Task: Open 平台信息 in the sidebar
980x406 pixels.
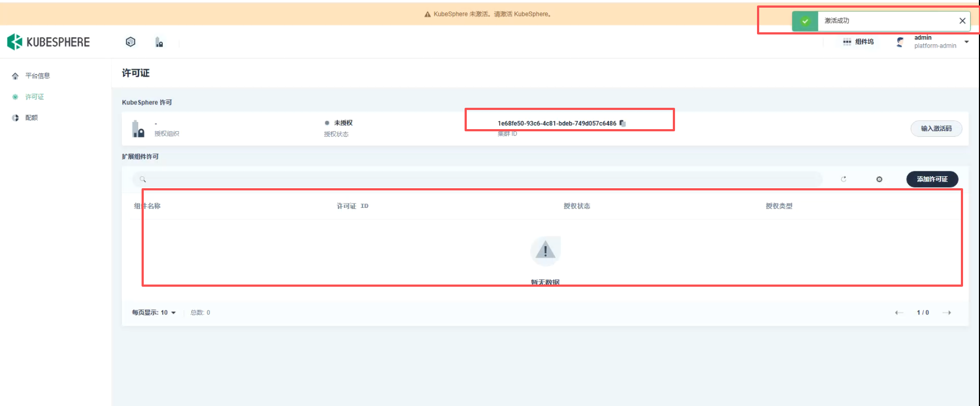Action: (x=37, y=76)
